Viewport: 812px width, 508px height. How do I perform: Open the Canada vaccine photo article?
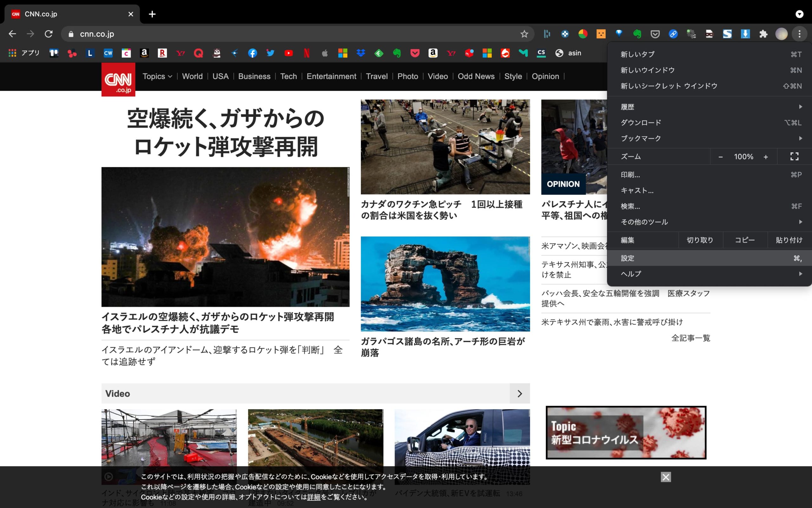[445, 147]
